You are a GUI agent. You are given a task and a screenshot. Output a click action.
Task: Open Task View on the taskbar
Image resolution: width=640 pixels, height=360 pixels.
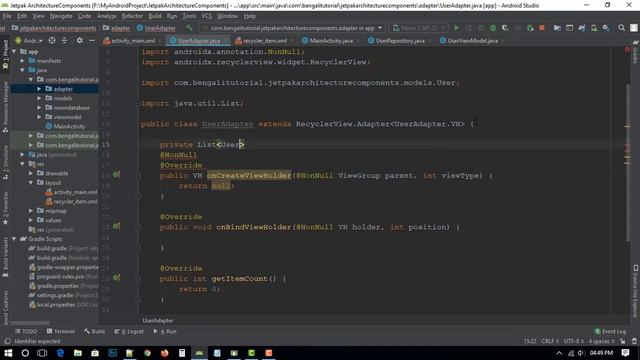point(42,353)
